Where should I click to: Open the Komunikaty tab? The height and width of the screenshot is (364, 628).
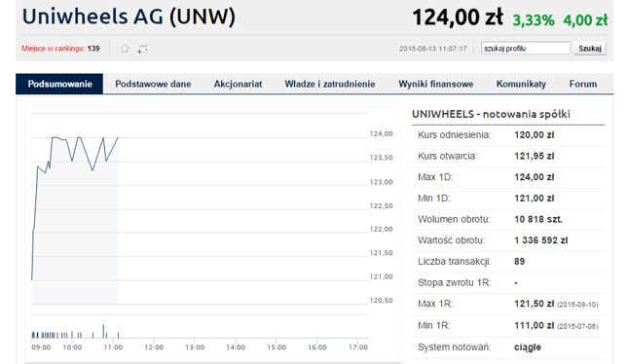(521, 84)
